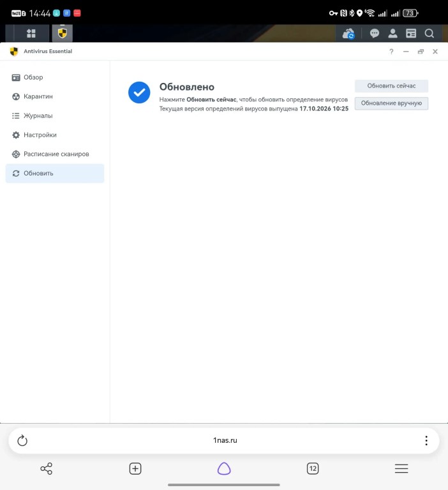Tap the browser share icon

coord(47,468)
